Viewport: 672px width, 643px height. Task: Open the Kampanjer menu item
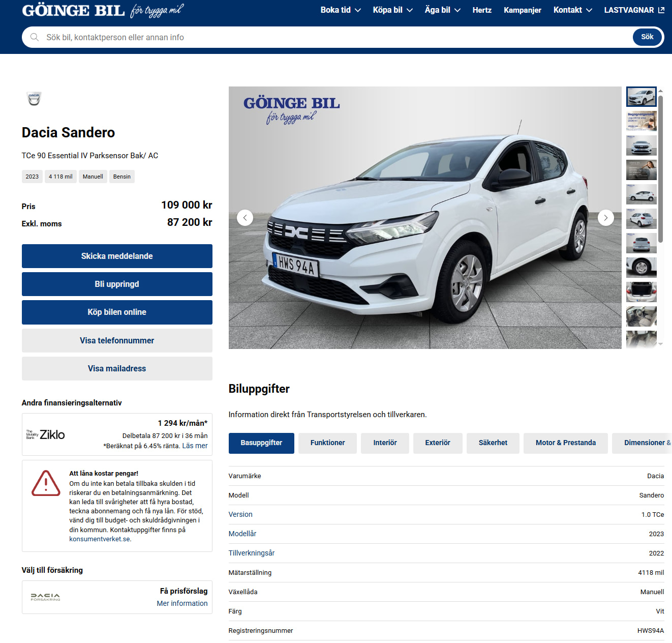click(x=522, y=10)
